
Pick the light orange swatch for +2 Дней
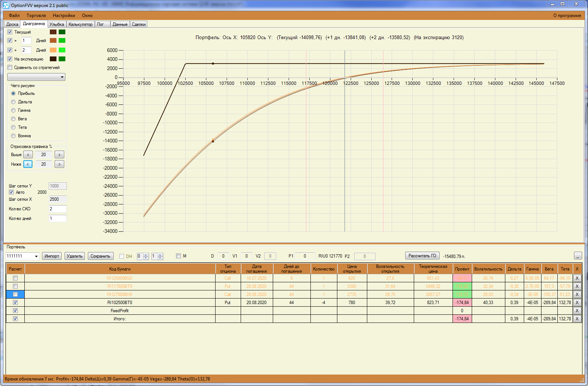(x=53, y=50)
